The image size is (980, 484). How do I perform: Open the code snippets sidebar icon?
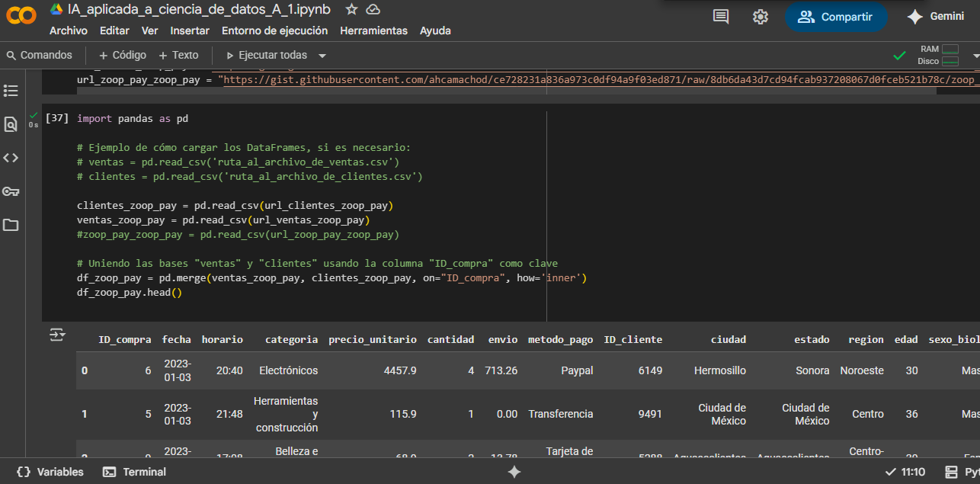coord(11,158)
